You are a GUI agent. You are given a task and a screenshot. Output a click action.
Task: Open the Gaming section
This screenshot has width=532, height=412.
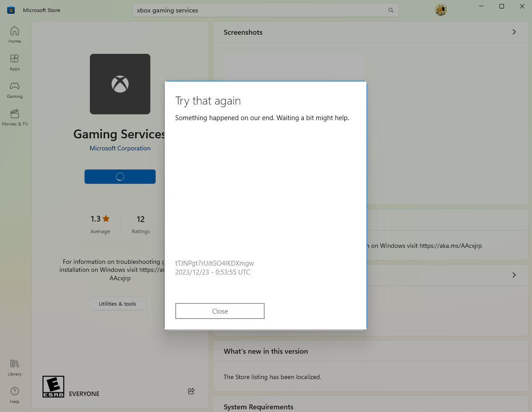pos(15,90)
